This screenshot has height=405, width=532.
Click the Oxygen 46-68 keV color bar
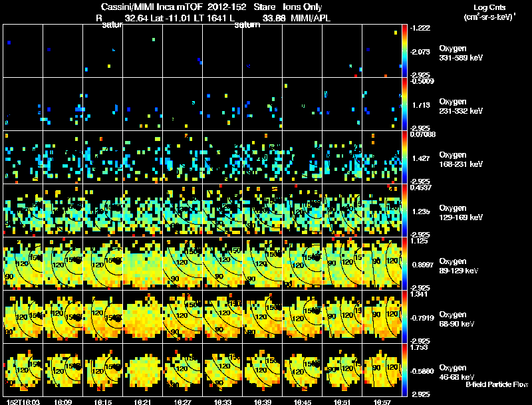pyautogui.click(x=404, y=370)
